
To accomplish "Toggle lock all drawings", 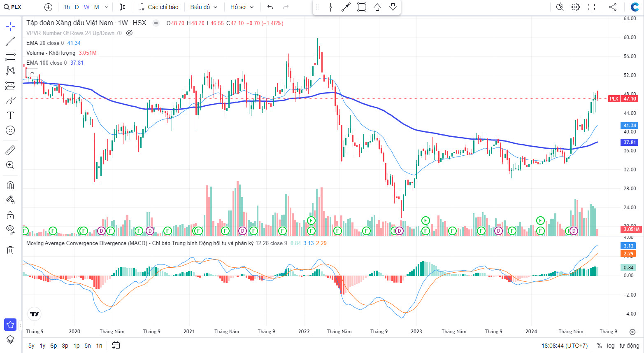I will coord(10,215).
